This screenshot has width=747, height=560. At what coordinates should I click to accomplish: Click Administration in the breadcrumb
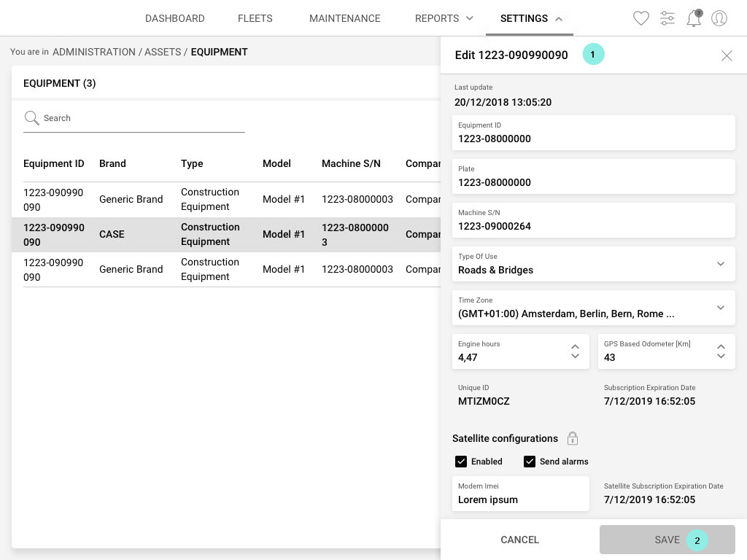click(94, 52)
